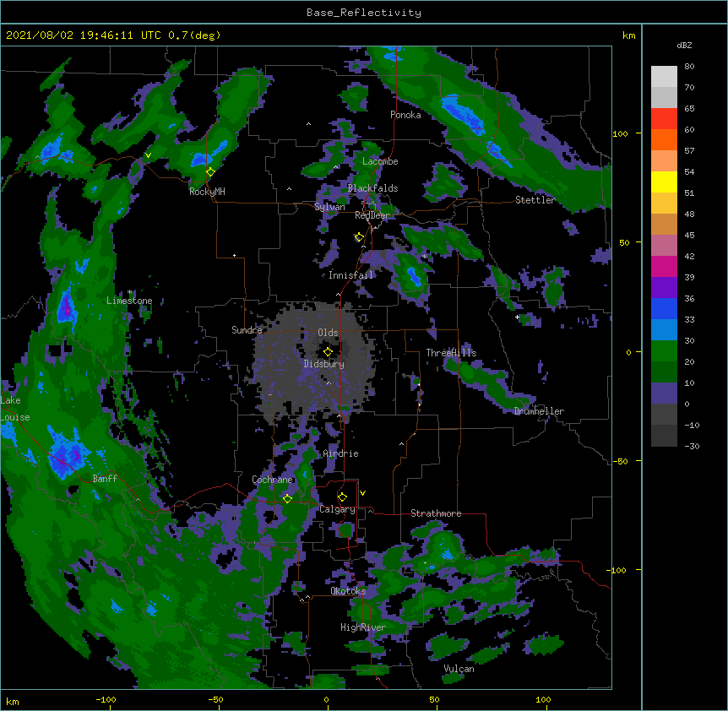Select the -100 tick on the right vertical axis
This screenshot has height=711, width=728.
[617, 570]
